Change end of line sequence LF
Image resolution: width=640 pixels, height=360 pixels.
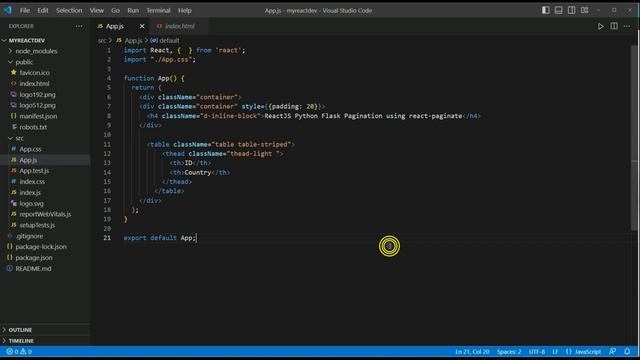[555, 351]
